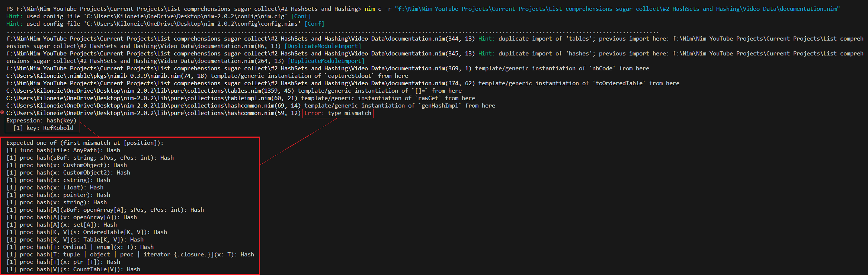Click the 'proc hash(x: cstring): Hash' line
The height and width of the screenshot is (275, 868).
pos(58,180)
